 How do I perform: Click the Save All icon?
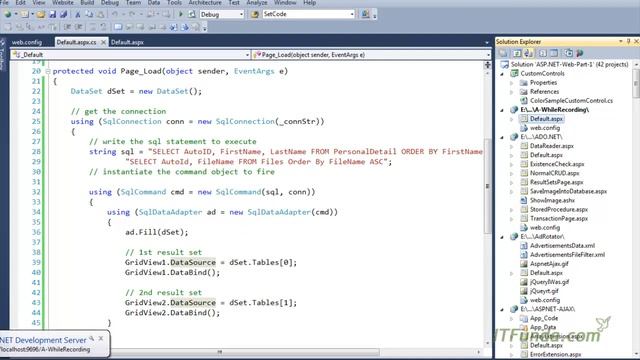click(63, 14)
